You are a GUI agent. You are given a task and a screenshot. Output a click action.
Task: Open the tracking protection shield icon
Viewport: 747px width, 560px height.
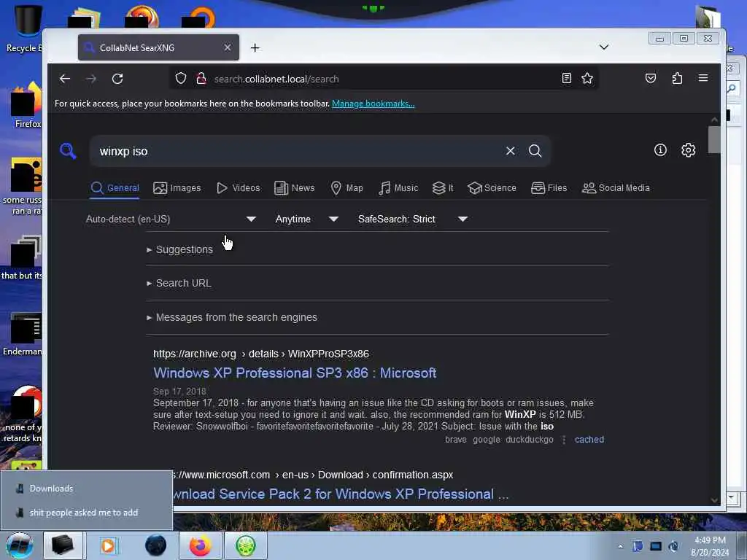181,78
